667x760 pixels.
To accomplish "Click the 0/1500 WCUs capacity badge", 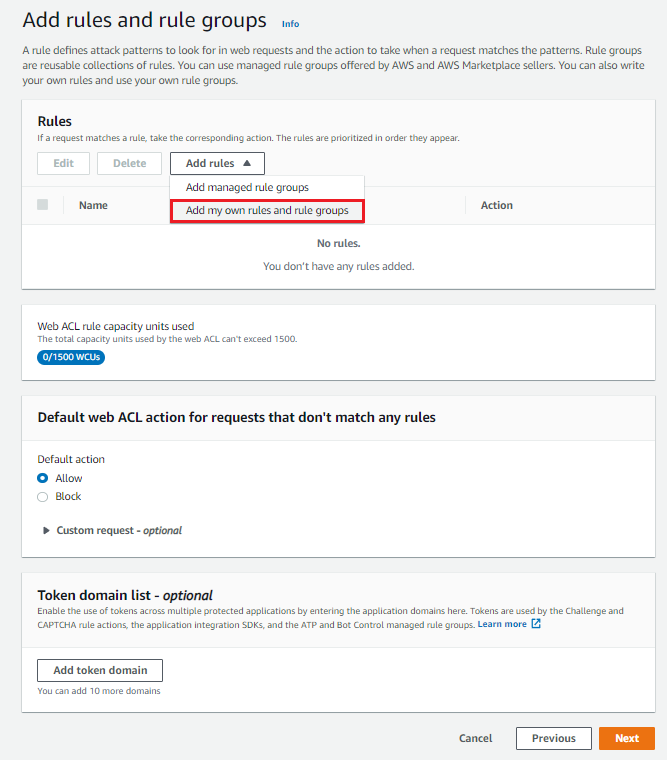I will 71,357.
